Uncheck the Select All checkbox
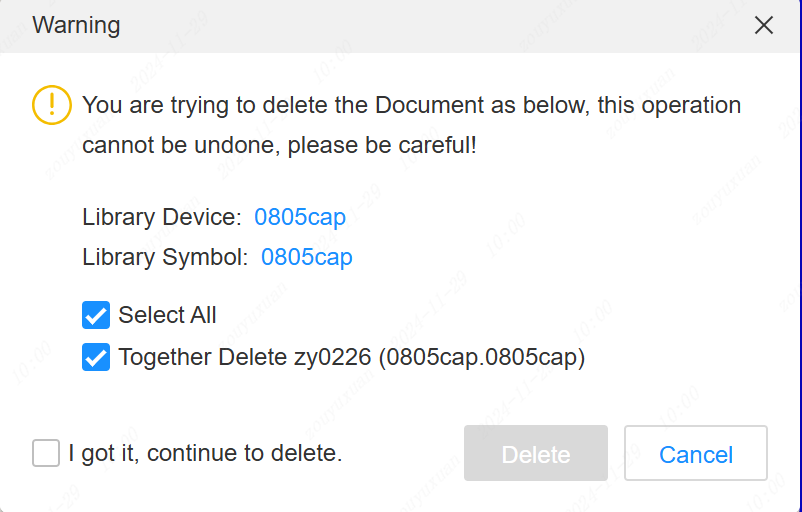 96,316
